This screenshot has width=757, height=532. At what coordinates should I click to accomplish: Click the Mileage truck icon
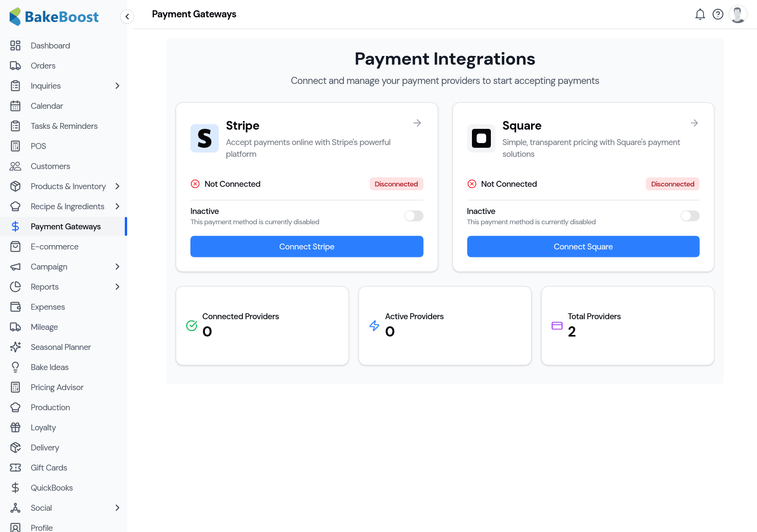[x=15, y=327]
